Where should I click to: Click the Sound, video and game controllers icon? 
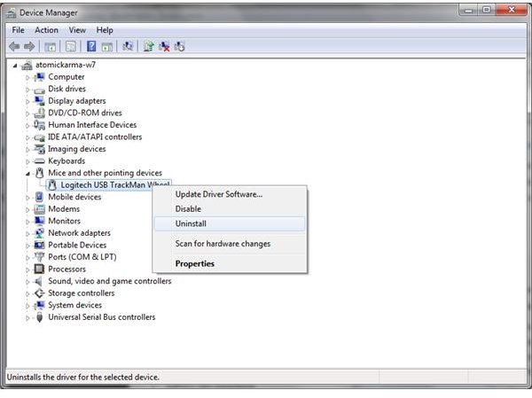click(39, 281)
